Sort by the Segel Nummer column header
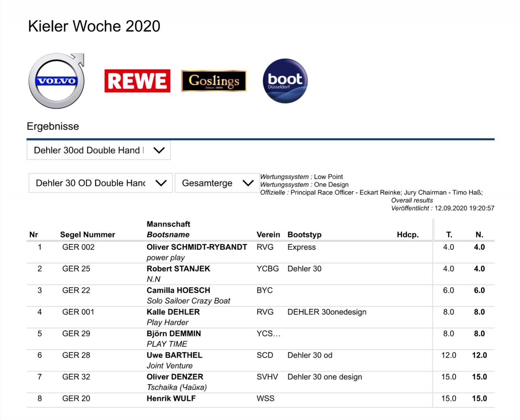Viewport: 520px width, 420px height. [87, 235]
